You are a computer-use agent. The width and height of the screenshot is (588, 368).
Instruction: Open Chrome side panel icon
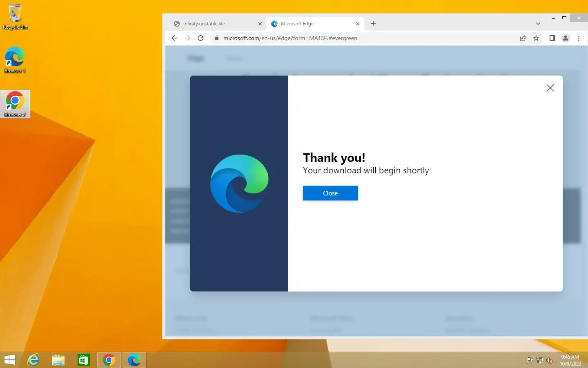(x=552, y=38)
